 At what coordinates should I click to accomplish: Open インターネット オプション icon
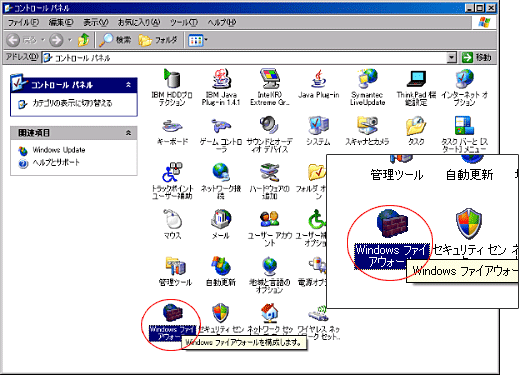click(465, 78)
